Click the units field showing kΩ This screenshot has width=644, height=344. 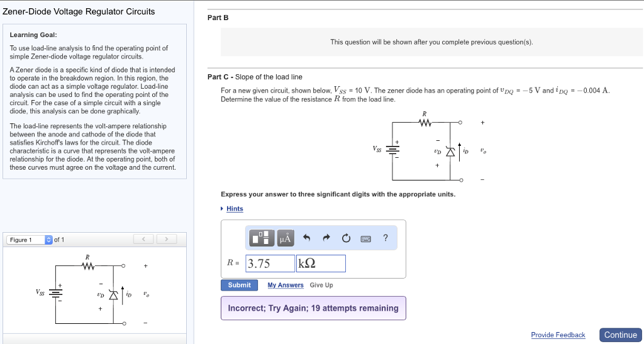coord(321,264)
